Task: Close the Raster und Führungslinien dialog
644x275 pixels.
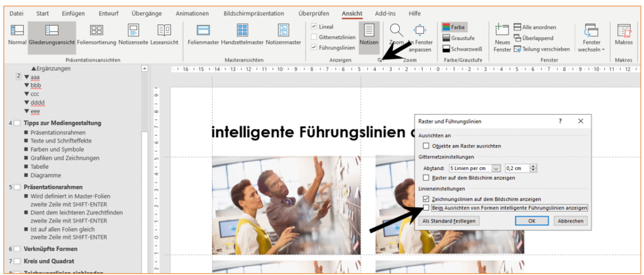Action: [x=580, y=121]
